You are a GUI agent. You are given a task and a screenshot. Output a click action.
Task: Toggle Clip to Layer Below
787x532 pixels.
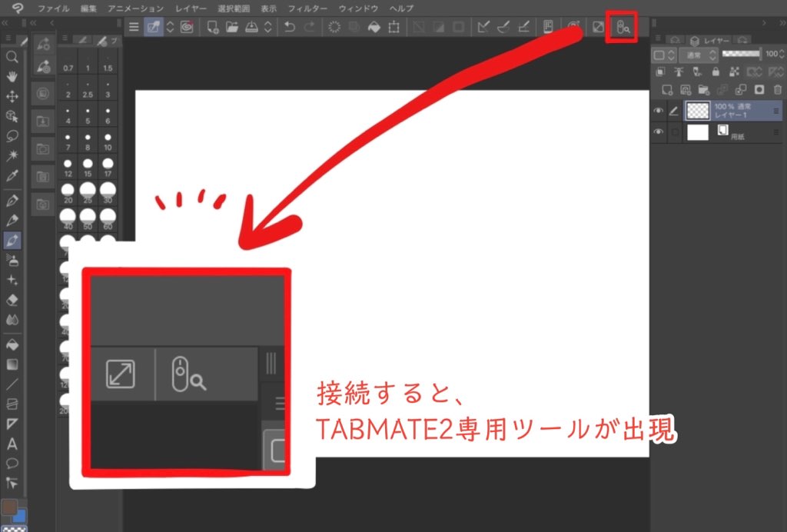[660, 71]
